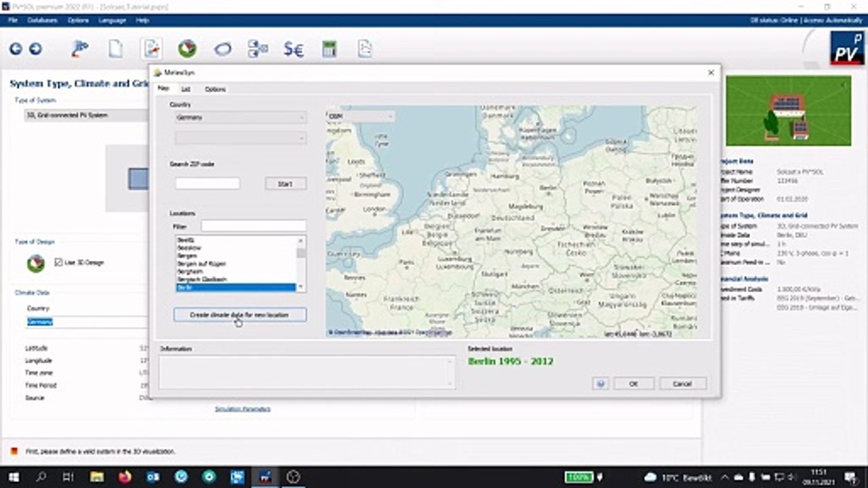Select Berlin in the locations list
The height and width of the screenshot is (488, 868).
click(235, 287)
